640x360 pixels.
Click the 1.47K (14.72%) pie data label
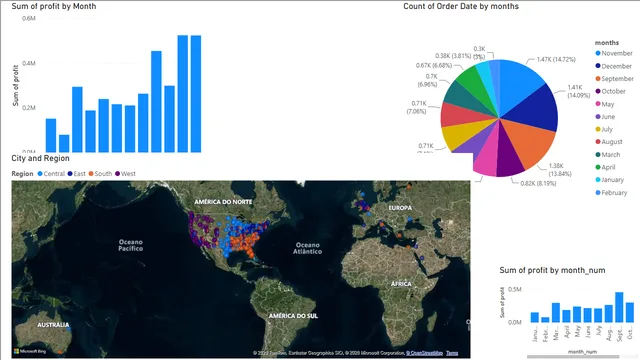tap(556, 60)
